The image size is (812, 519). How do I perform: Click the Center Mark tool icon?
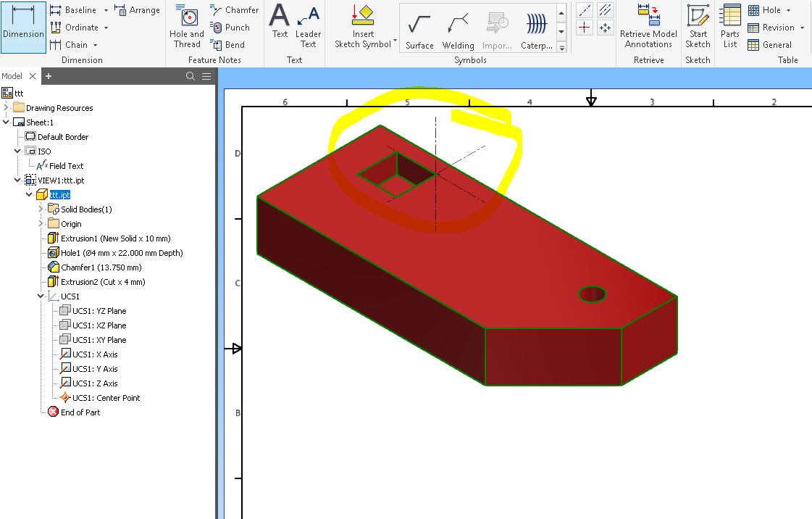[585, 28]
